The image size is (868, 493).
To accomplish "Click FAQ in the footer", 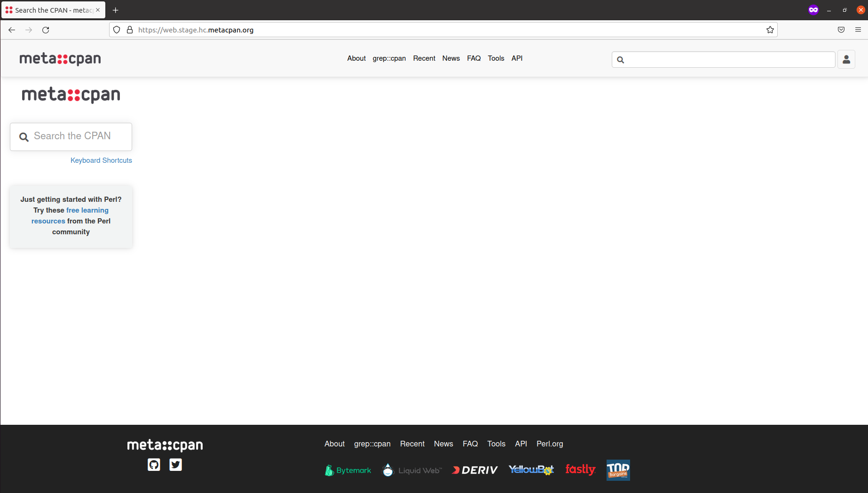I will [x=470, y=444].
